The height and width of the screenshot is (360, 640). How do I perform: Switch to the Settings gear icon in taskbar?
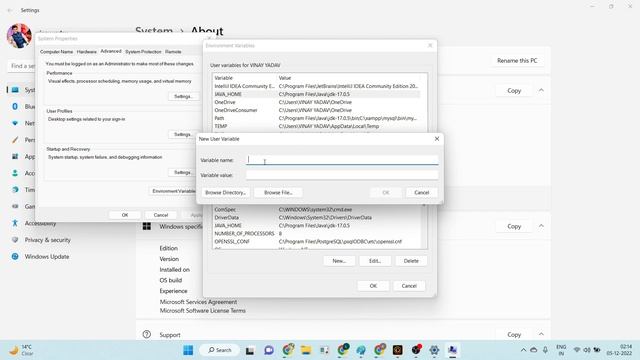(434, 350)
